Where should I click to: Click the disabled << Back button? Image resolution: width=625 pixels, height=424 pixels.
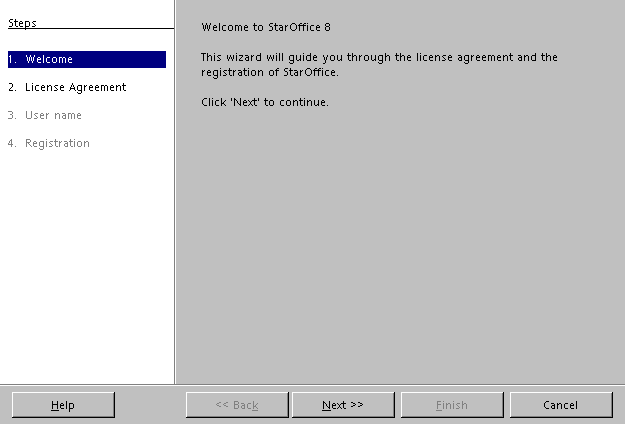click(237, 405)
